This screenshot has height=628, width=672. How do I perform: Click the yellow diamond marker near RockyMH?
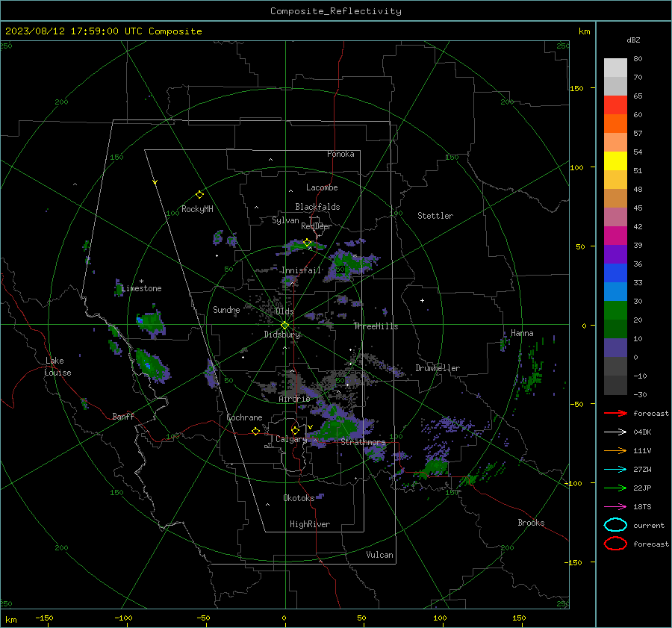[199, 195]
